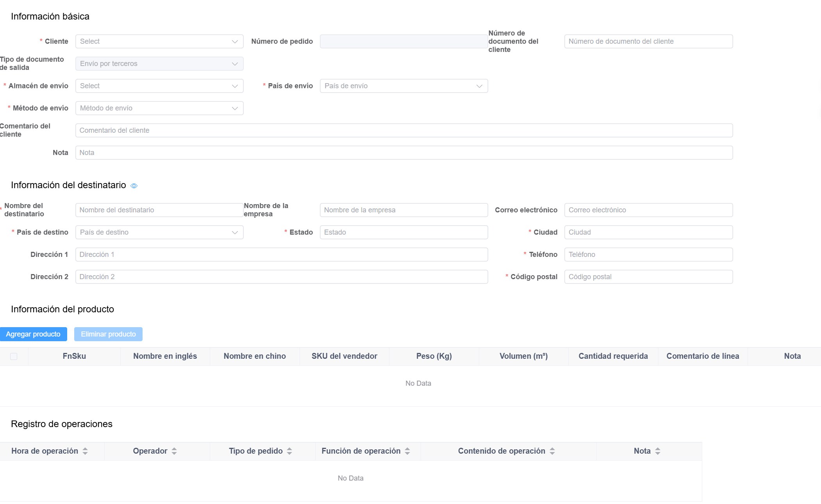Click the Agregar producto button
The width and height of the screenshot is (821, 504).
click(x=33, y=334)
